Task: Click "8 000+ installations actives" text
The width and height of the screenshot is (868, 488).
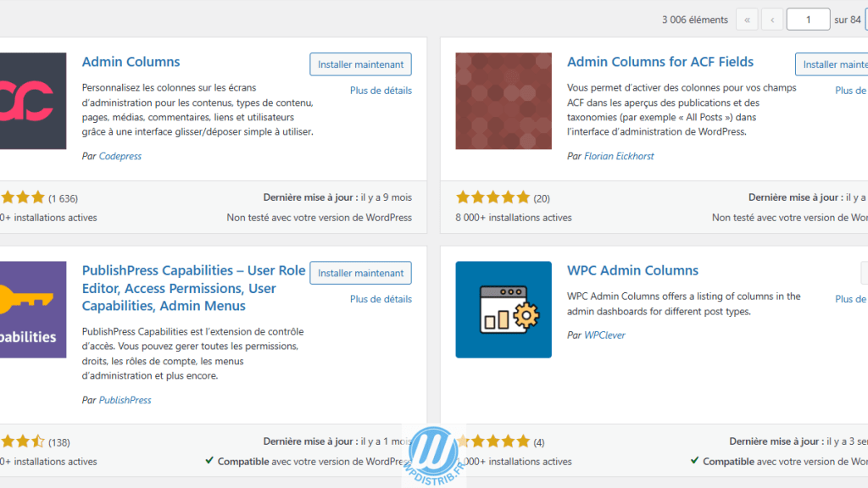Action: (514, 218)
